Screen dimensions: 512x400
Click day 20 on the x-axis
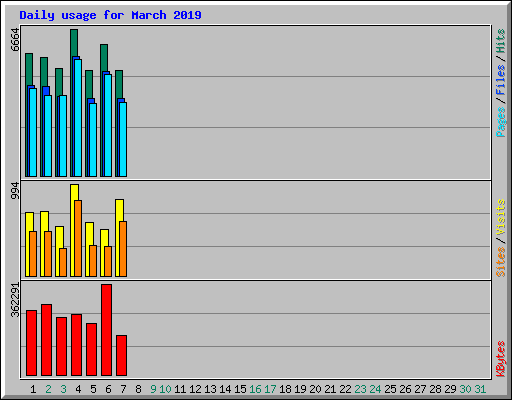pyautogui.click(x=315, y=389)
